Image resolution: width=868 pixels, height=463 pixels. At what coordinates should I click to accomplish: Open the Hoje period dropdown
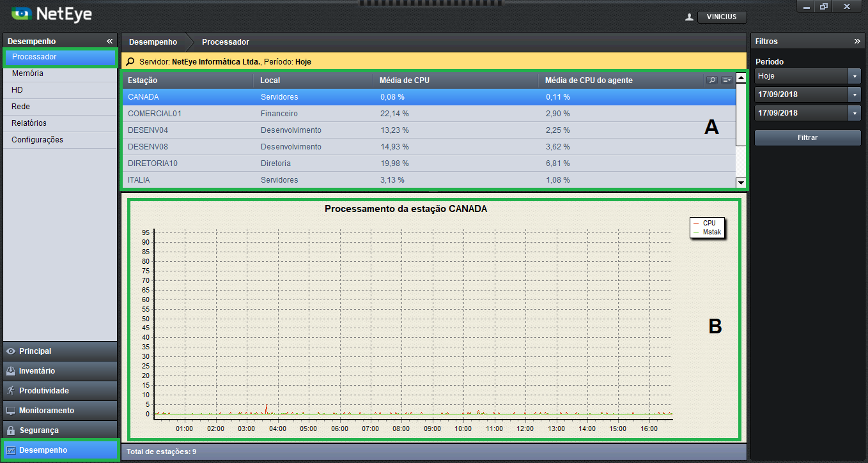click(855, 76)
